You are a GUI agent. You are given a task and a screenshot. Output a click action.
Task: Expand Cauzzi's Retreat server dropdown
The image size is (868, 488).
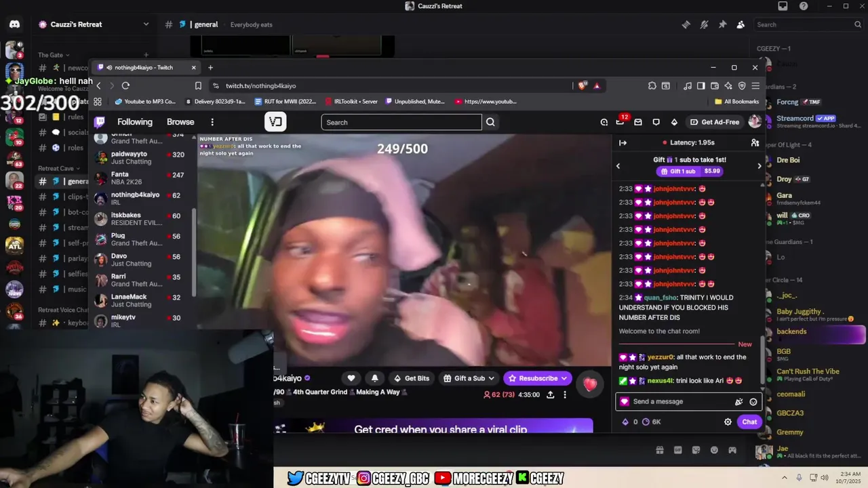point(146,24)
